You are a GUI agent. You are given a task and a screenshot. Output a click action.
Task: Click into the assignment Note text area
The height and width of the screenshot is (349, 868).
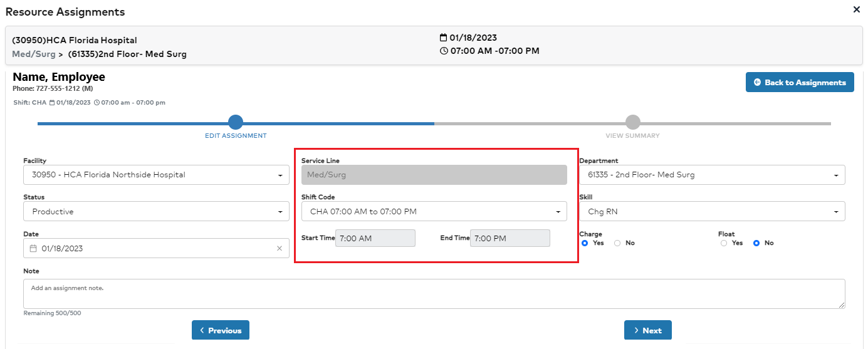coord(434,294)
